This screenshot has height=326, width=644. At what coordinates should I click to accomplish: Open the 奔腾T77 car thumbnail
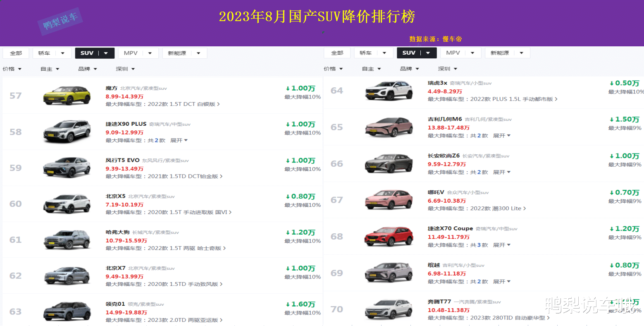click(389, 309)
